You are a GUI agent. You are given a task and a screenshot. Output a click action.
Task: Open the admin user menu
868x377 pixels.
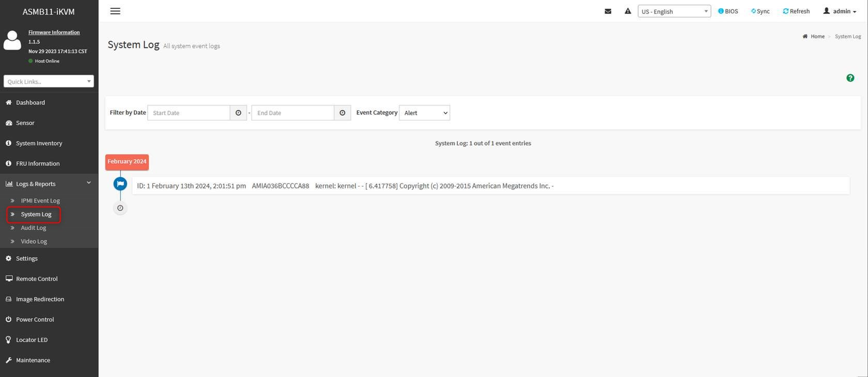pos(840,11)
